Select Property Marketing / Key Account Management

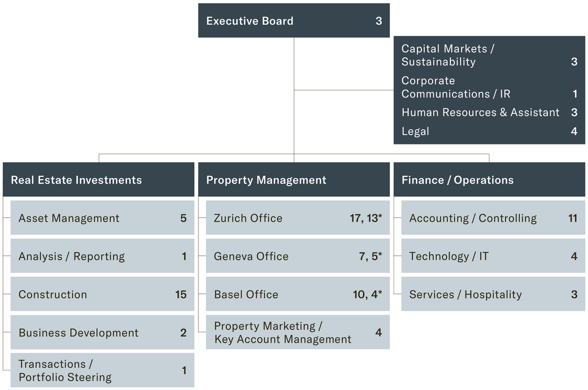click(297, 333)
